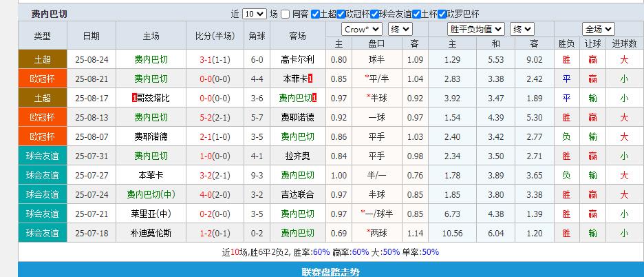Open the 胜平负均值 dropdown
The width and height of the screenshot is (644, 277).
pyautogui.click(x=476, y=29)
